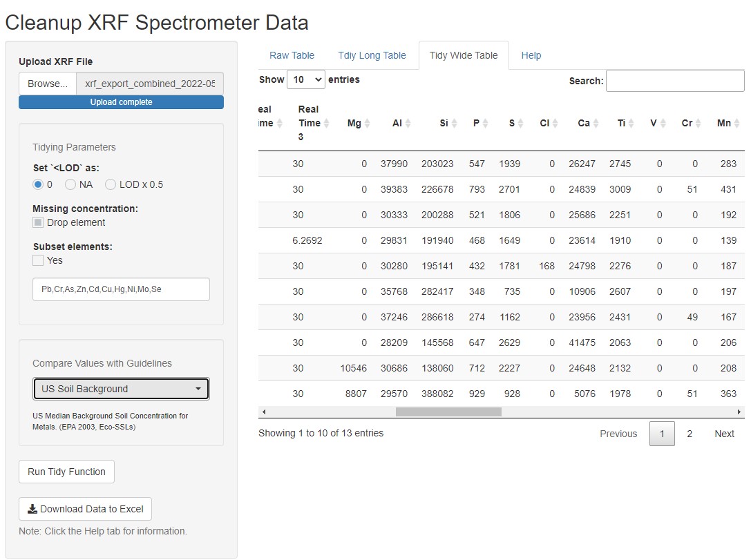Click the Run Tidy Function button
This screenshot has height=560, width=751.
coord(66,472)
